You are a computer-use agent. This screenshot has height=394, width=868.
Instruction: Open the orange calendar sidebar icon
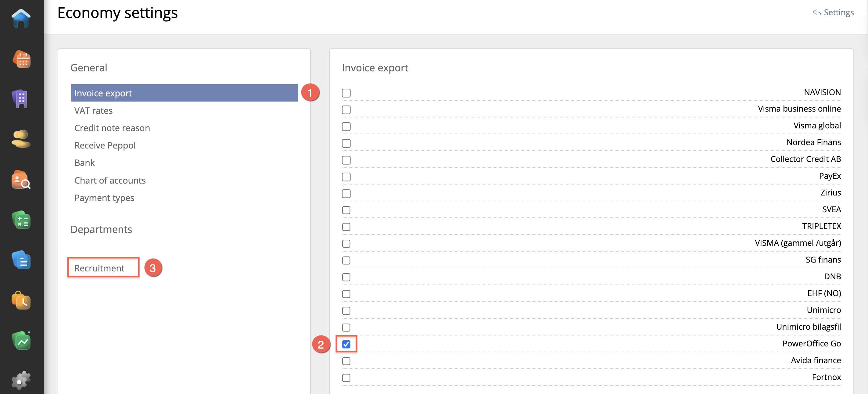[x=22, y=59]
